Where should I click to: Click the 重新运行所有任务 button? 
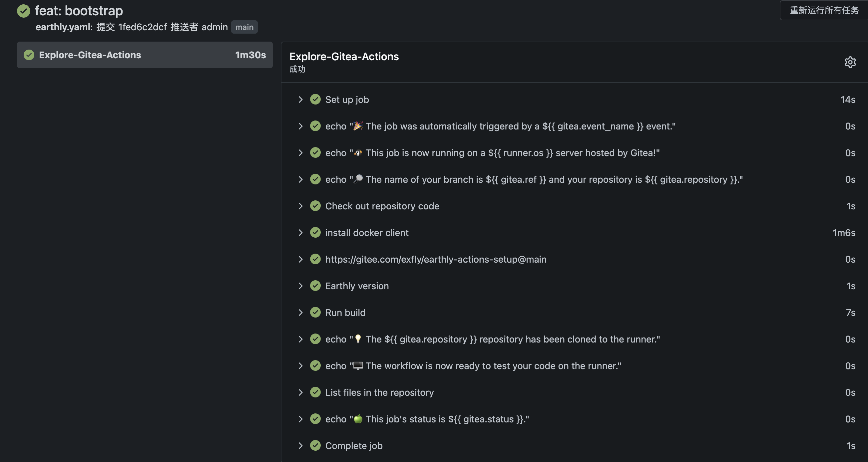824,10
